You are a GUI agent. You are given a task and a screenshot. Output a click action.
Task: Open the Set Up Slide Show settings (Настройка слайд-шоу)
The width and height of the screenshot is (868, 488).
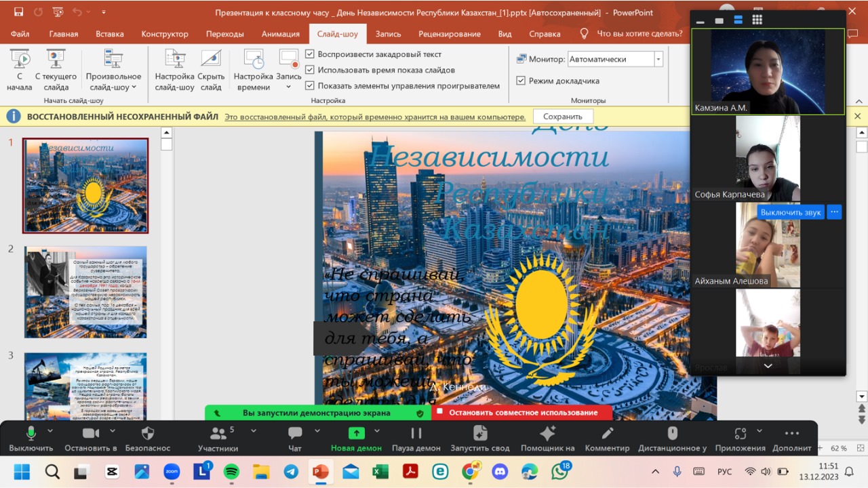click(174, 70)
